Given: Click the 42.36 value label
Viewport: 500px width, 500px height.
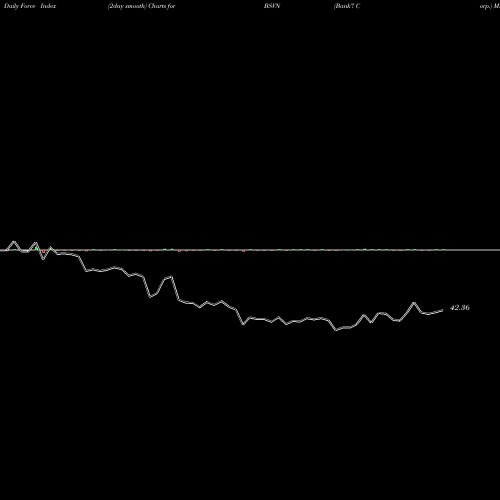Looking at the screenshot, I should pos(460,308).
